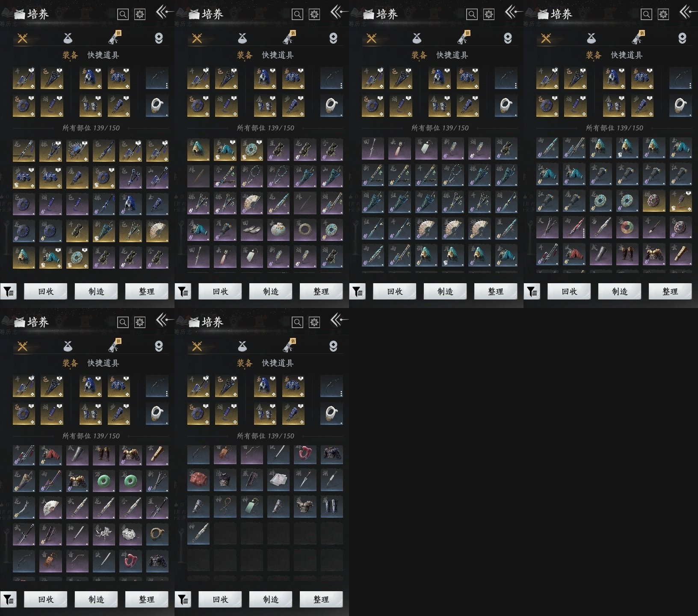Select the golden ring beside white filigree ball

pyautogui.click(x=157, y=534)
